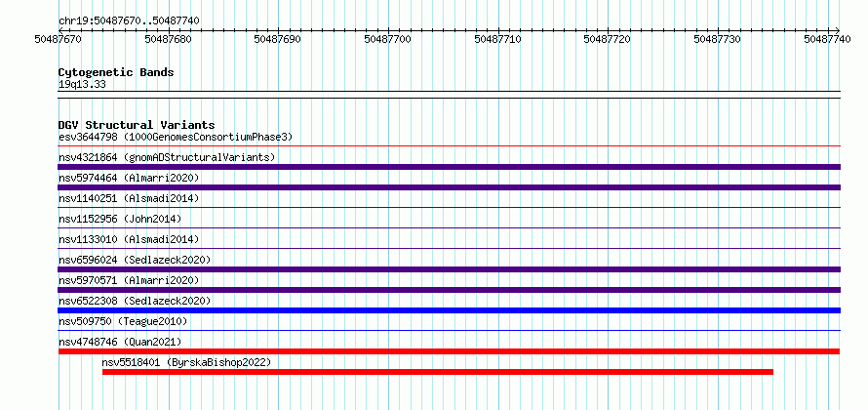Open the nsv5518401 (ByrskaBishop2022) label

point(186,362)
